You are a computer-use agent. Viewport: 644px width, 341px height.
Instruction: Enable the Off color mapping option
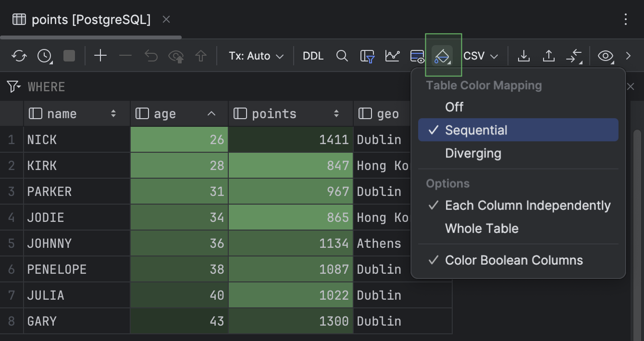pyautogui.click(x=454, y=107)
